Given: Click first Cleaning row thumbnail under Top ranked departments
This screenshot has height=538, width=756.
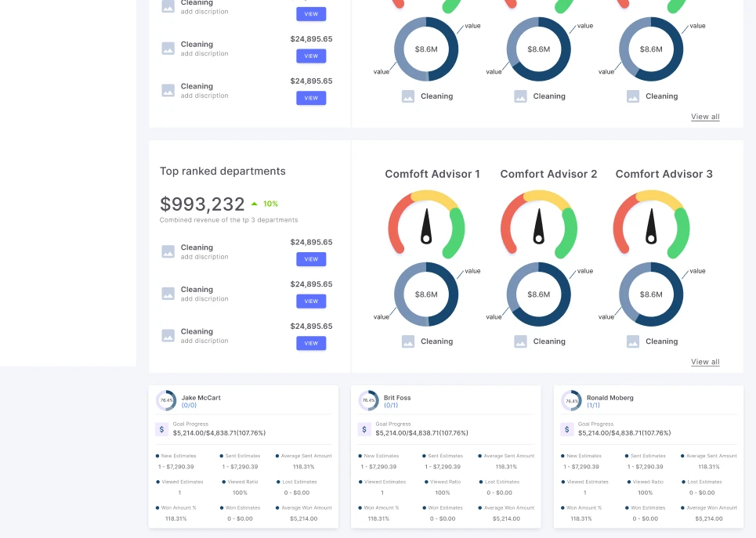Looking at the screenshot, I should pos(168,251).
